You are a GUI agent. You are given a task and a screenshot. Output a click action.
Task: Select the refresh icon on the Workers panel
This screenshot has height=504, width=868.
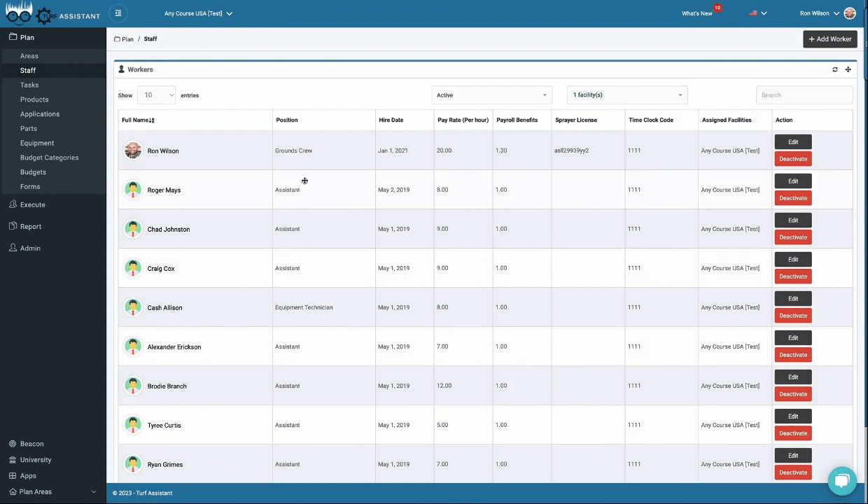[x=834, y=69]
